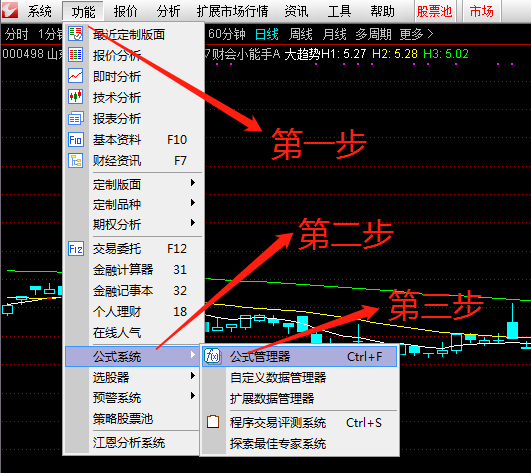531x473 pixels.
Task: Open 程序交易评测系统 submenu entry
Action: point(299,423)
